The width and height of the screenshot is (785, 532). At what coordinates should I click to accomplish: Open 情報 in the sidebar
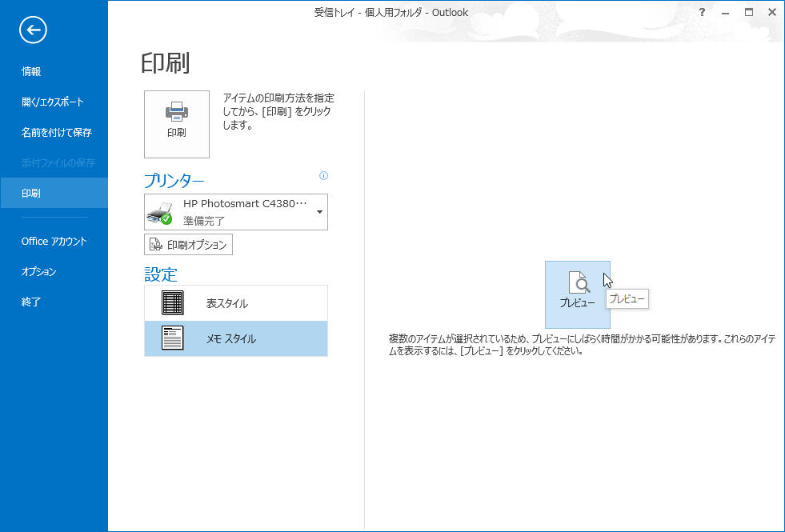tap(54, 71)
